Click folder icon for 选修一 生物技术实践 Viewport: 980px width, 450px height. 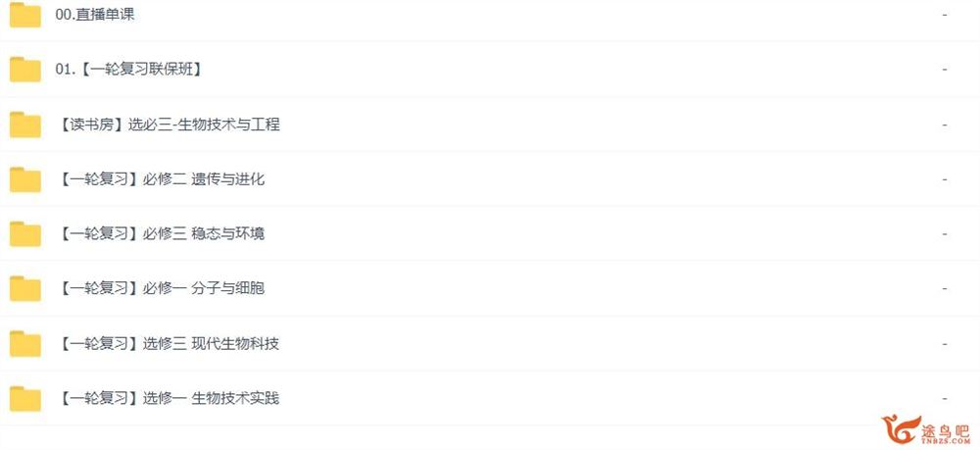coord(25,398)
